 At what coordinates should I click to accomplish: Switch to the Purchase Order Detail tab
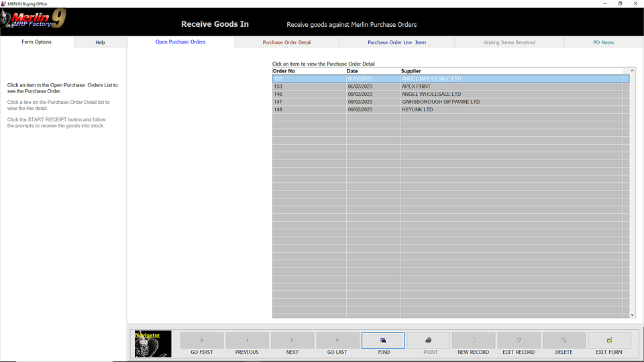coord(286,42)
